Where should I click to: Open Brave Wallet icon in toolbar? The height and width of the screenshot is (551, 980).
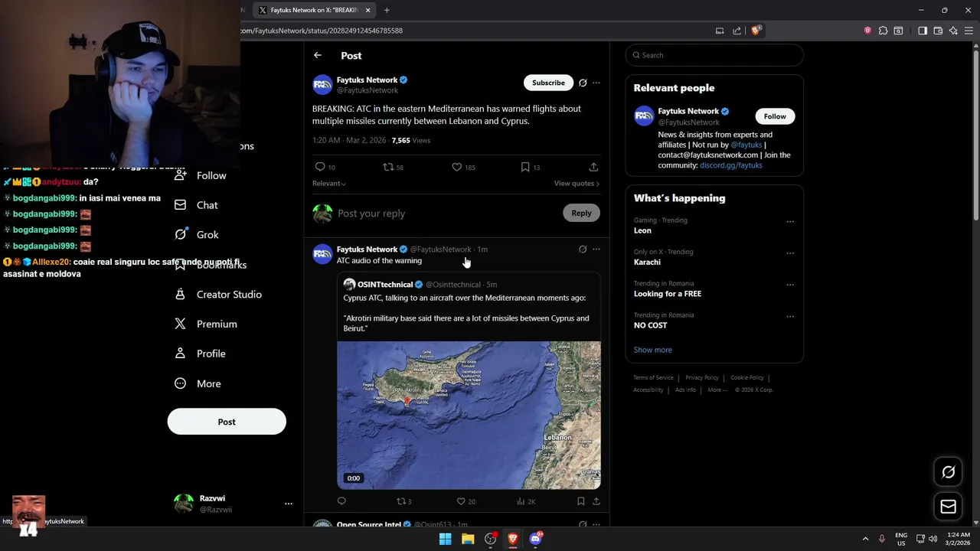click(938, 31)
